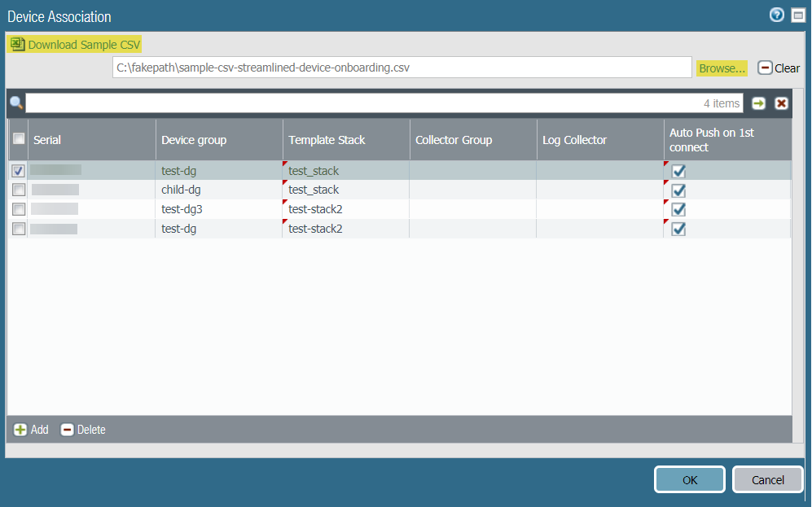Click the blurred serial in child-dg row
The width and height of the screenshot is (812, 507).
[55, 190]
